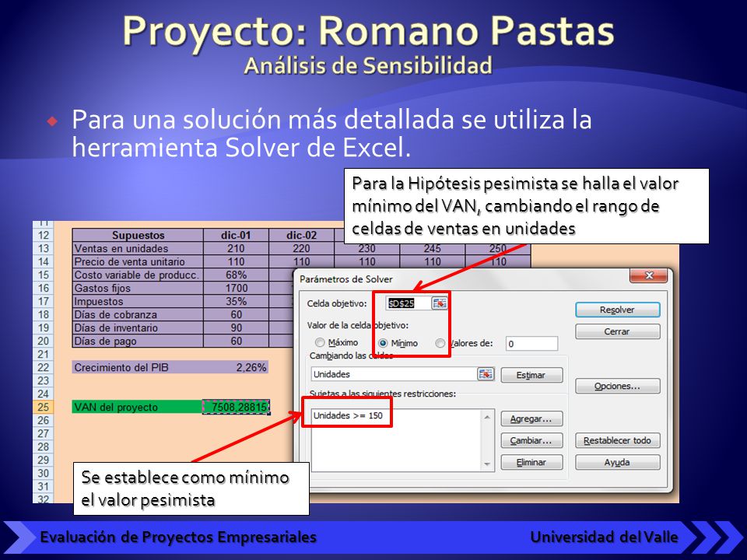The image size is (747, 560).
Task: Click the dic-02 column header cell
Action: (x=301, y=235)
